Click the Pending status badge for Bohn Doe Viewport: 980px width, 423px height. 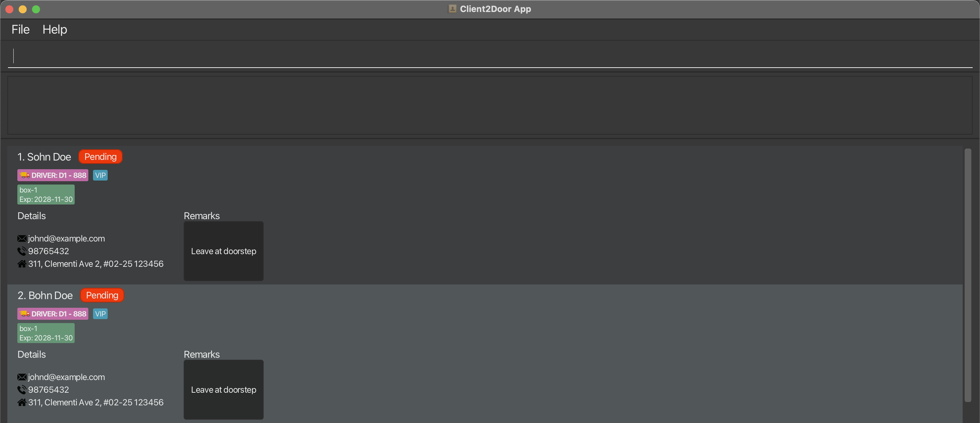pyautogui.click(x=102, y=295)
